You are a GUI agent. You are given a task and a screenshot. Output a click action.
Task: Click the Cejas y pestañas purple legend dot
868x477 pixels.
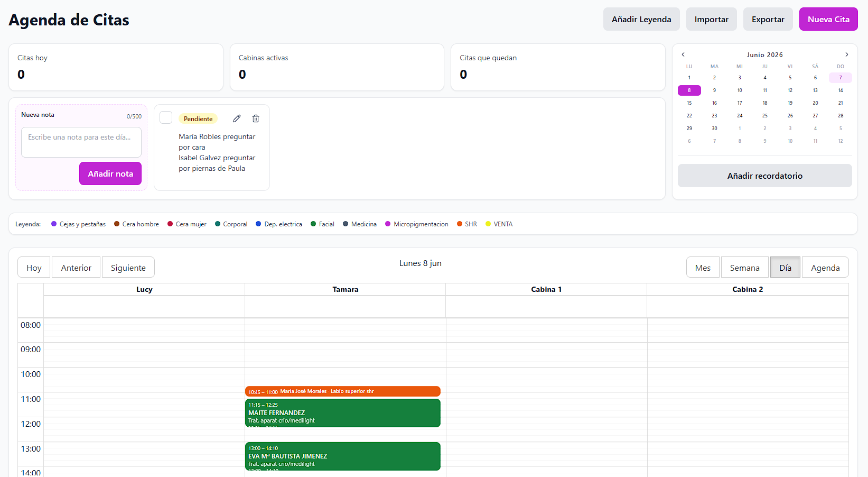click(x=54, y=224)
